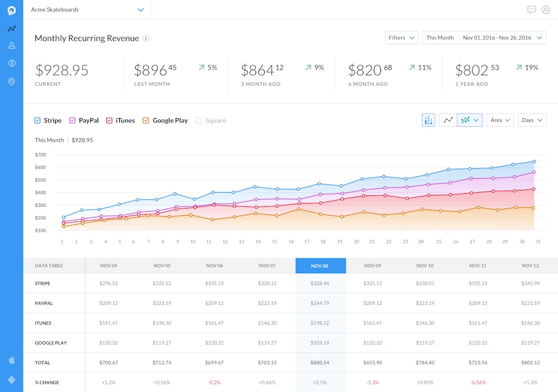
Task: Select the NOV 08 column header
Action: click(320, 266)
